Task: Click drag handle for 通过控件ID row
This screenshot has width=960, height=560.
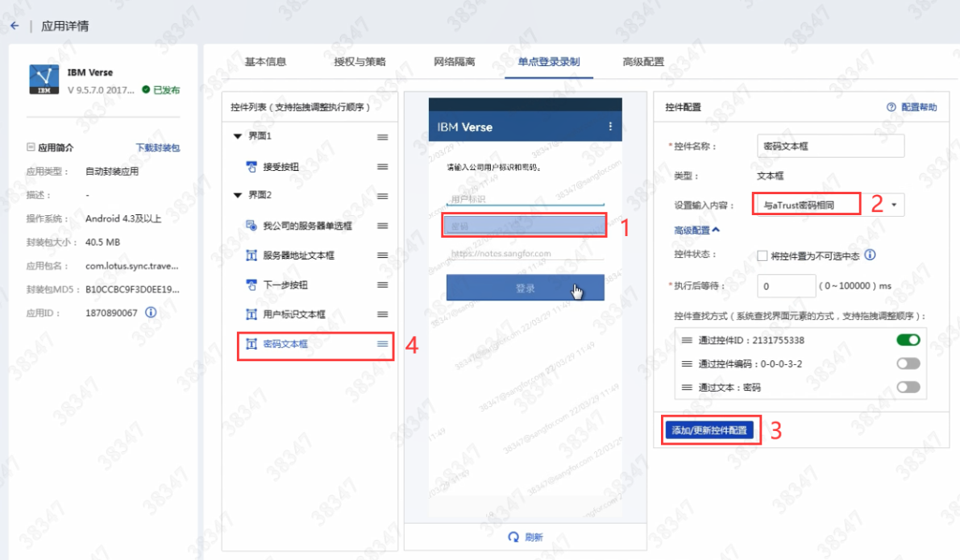Action: tap(687, 340)
